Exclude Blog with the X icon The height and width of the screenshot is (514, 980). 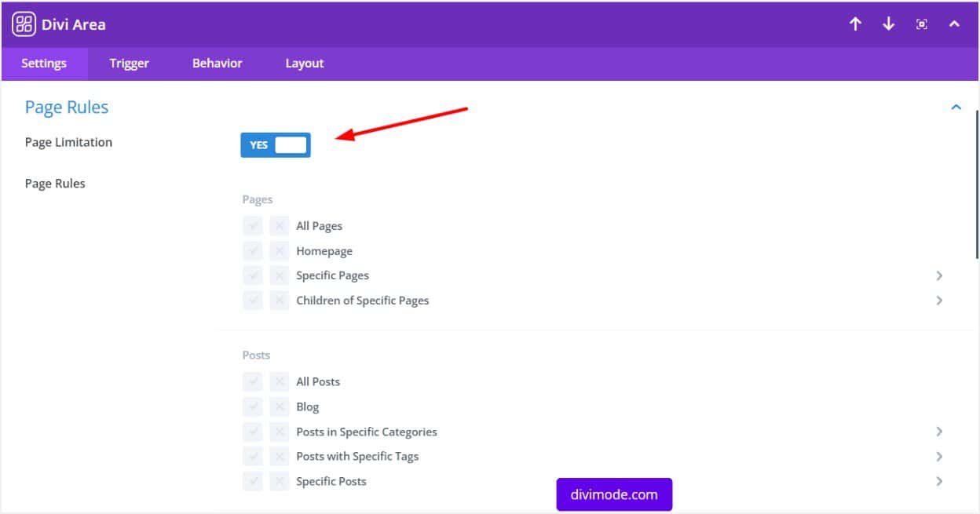[x=280, y=407]
